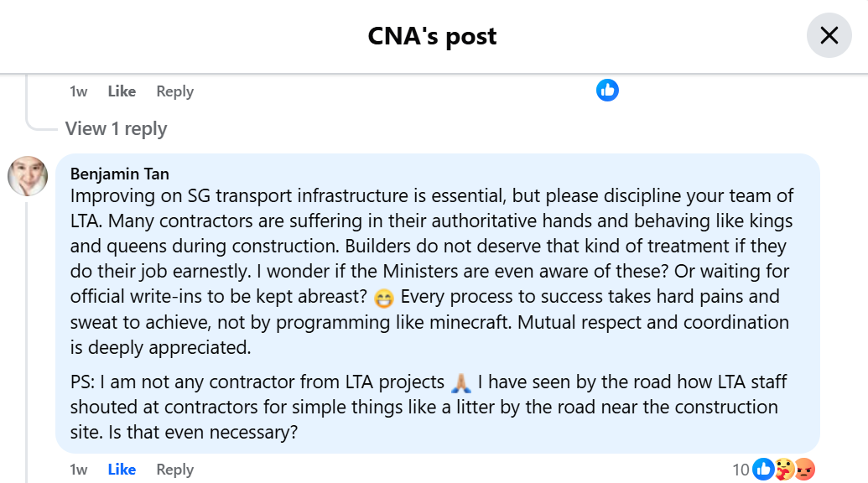868x483 pixels.
Task: Show who reacted via the 10 count
Action: coord(741,470)
